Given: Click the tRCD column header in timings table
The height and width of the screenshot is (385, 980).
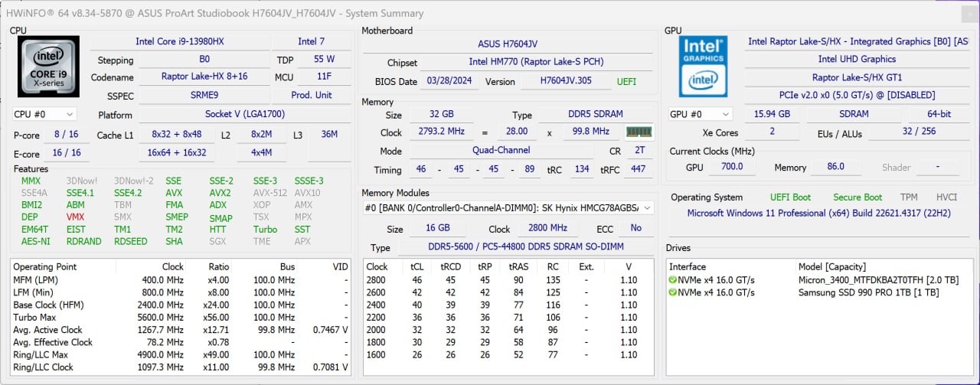Looking at the screenshot, I should click(x=450, y=266).
